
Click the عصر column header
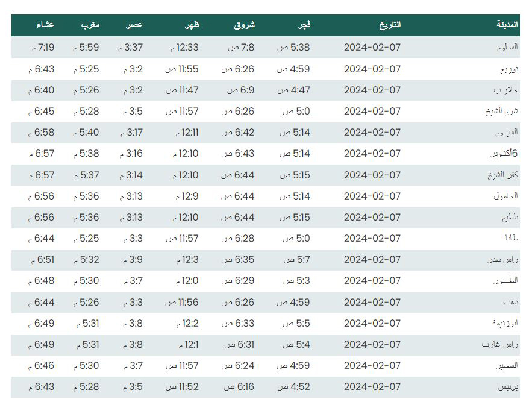tap(134, 25)
